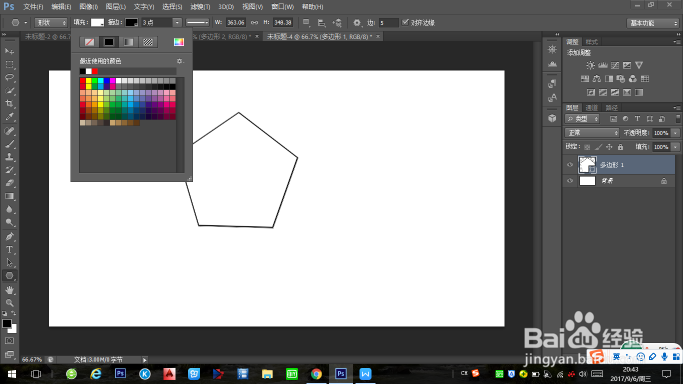
Task: Open the tool preset picker arrow
Action: [26, 23]
